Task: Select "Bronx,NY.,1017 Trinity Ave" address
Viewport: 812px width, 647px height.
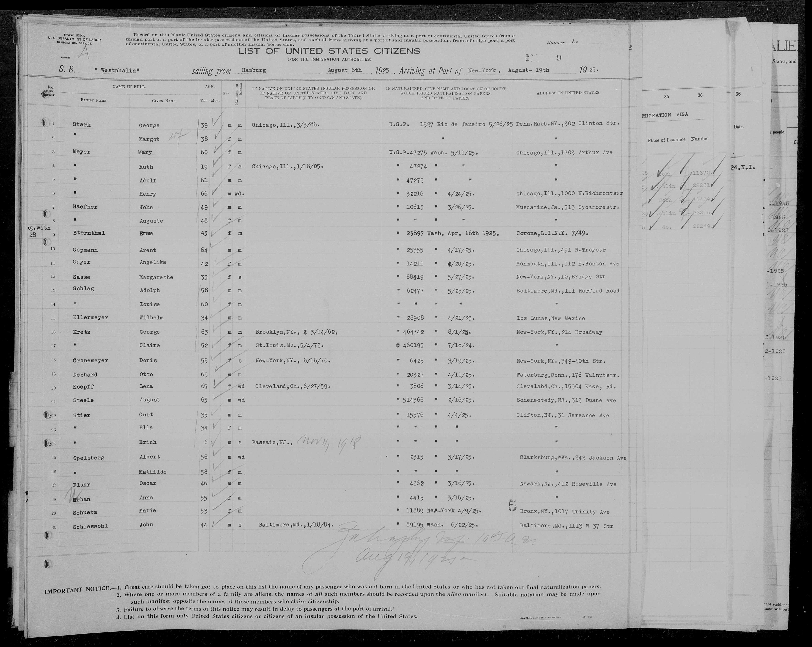Action: (565, 512)
